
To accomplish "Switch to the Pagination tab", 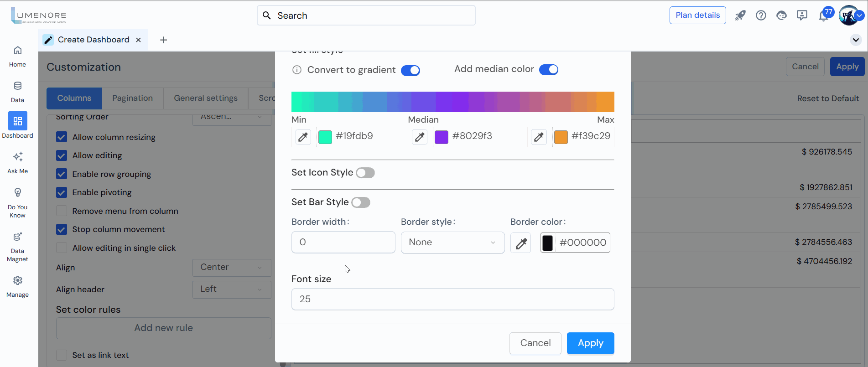I will tap(132, 98).
